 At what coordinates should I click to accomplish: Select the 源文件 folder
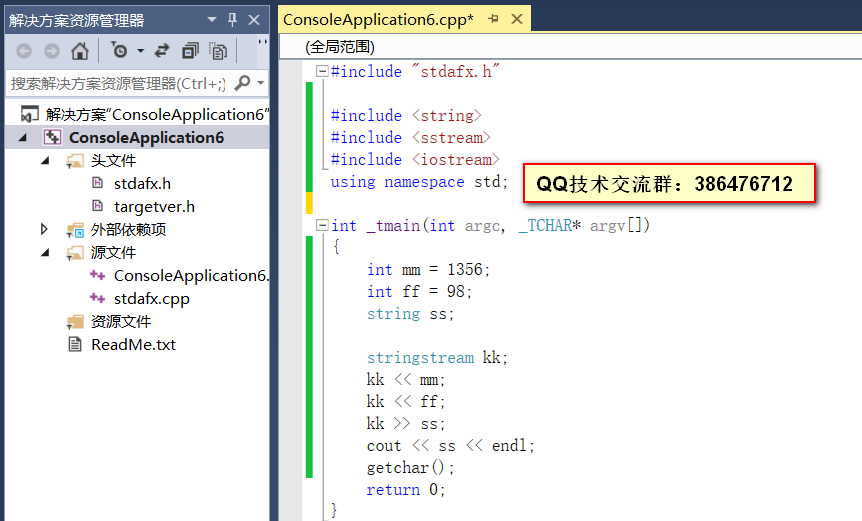[x=113, y=252]
